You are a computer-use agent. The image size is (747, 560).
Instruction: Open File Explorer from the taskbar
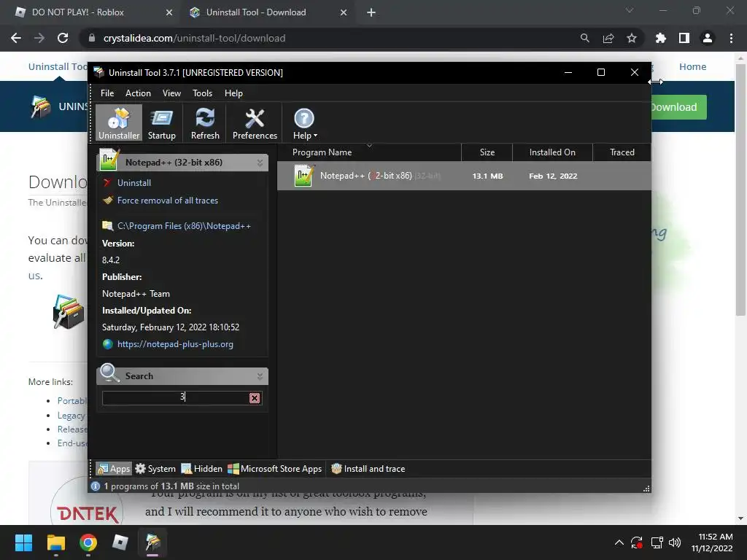55,542
